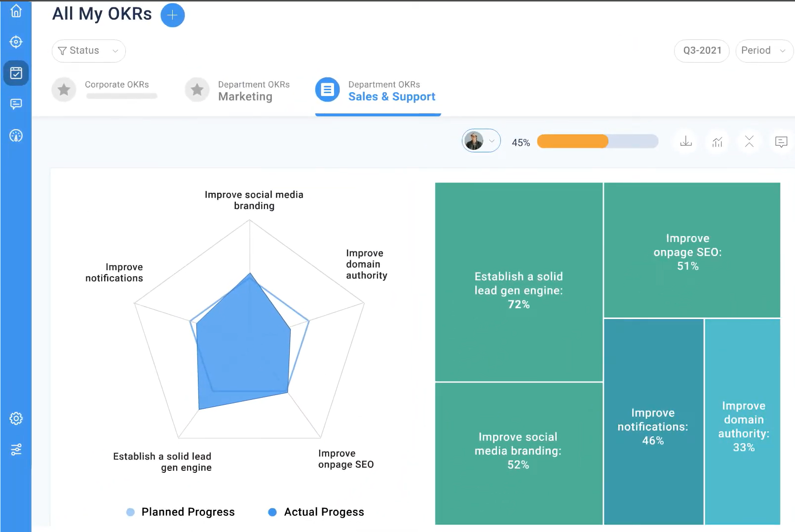Click the download icon above charts

pos(686,142)
